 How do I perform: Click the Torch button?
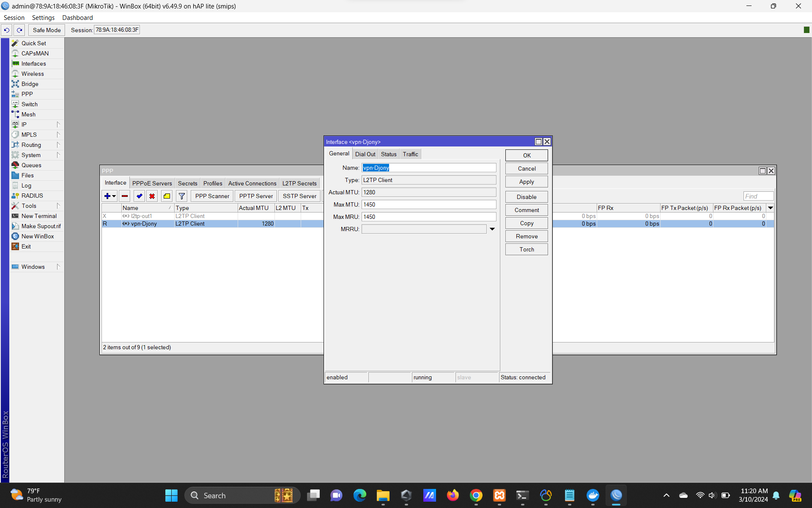[x=527, y=249]
